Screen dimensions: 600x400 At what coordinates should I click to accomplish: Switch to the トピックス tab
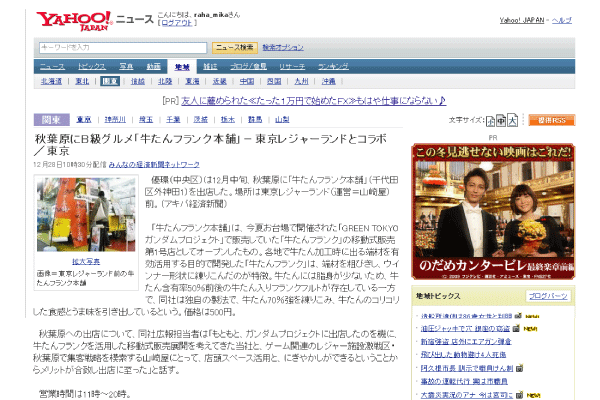pyautogui.click(x=92, y=67)
